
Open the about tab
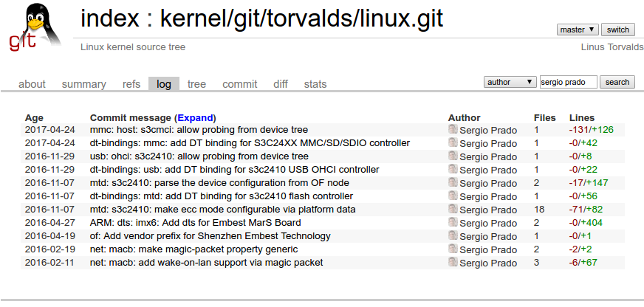tap(32, 84)
